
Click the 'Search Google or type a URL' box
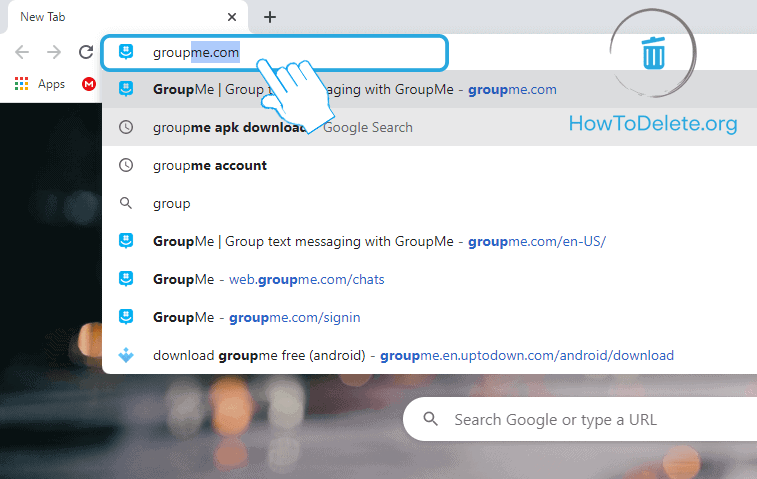[580, 419]
